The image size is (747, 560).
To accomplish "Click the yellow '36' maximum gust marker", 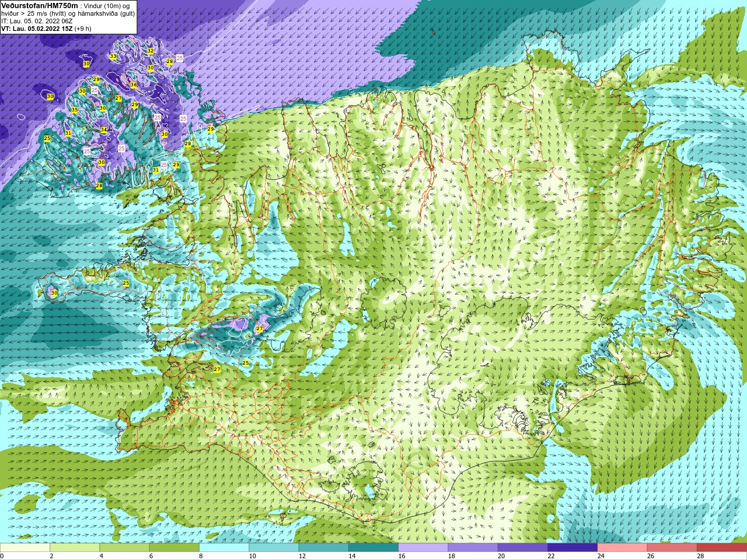I will (134, 85).
